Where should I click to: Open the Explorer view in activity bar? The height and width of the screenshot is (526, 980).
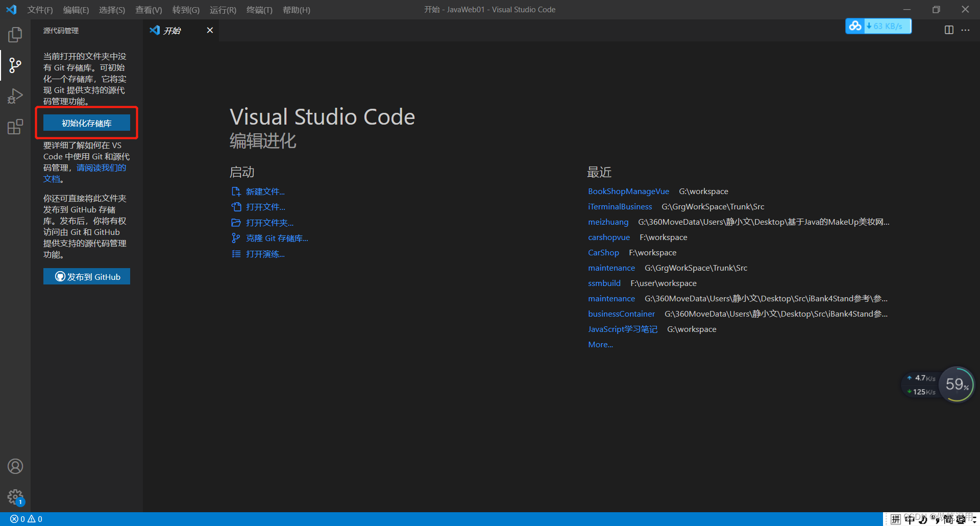coord(15,35)
